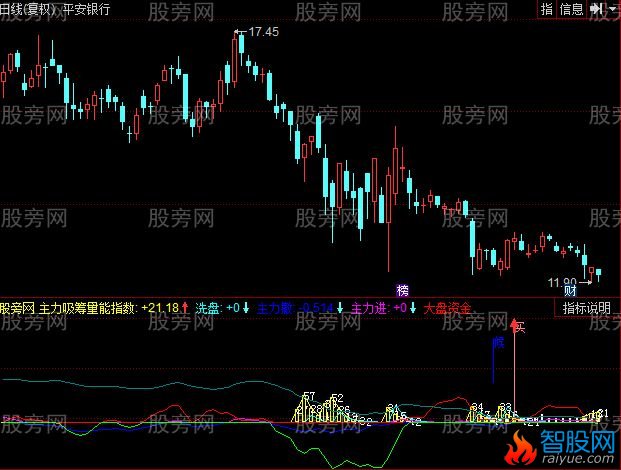Click the blue 财 marker icon
The height and width of the screenshot is (470, 621).
pos(570,291)
